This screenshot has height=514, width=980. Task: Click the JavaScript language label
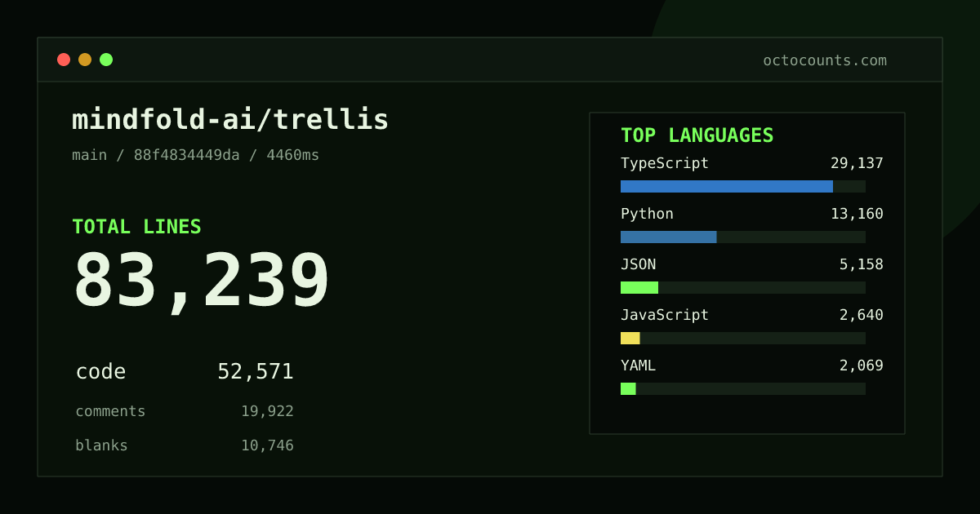point(665,315)
